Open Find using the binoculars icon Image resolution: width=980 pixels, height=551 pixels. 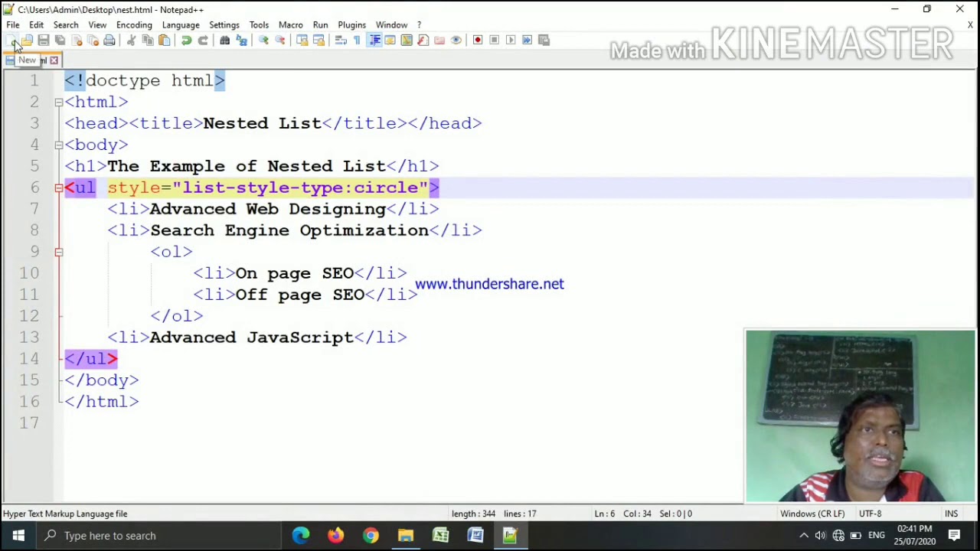pos(225,40)
